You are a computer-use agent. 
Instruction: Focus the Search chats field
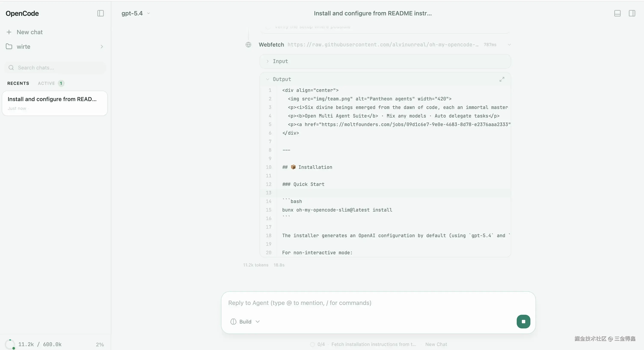pos(58,68)
